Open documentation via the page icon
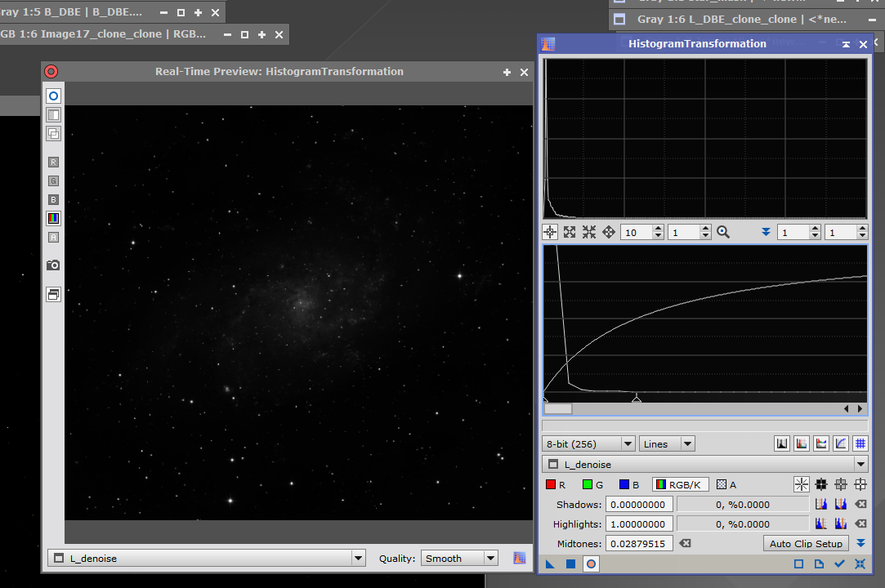885x588 pixels. (818, 563)
